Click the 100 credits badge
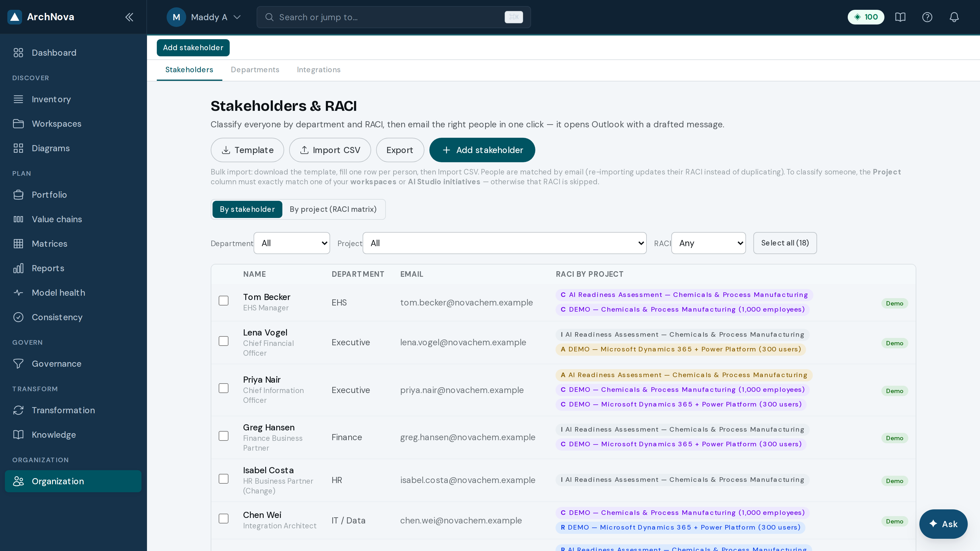980x551 pixels. 866,17
